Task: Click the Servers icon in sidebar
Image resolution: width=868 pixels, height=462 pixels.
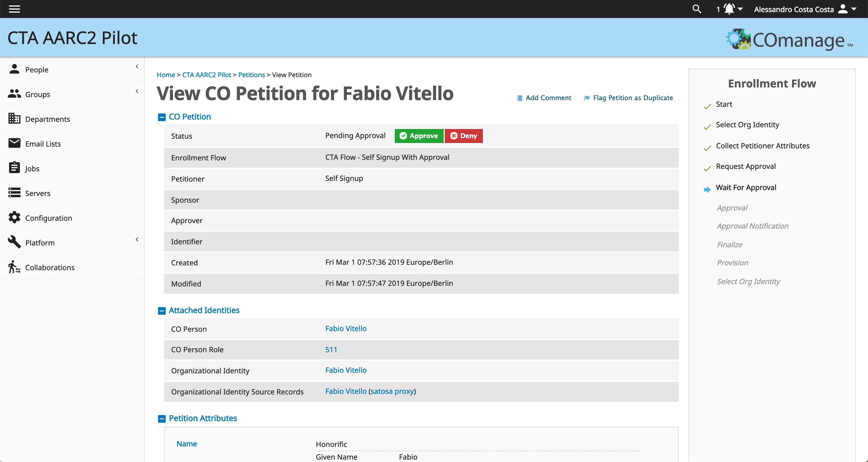Action: click(x=14, y=193)
